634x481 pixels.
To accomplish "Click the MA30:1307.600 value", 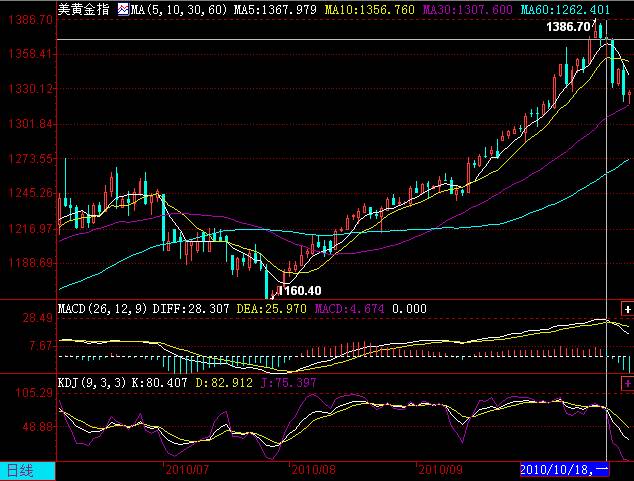I will (467, 9).
